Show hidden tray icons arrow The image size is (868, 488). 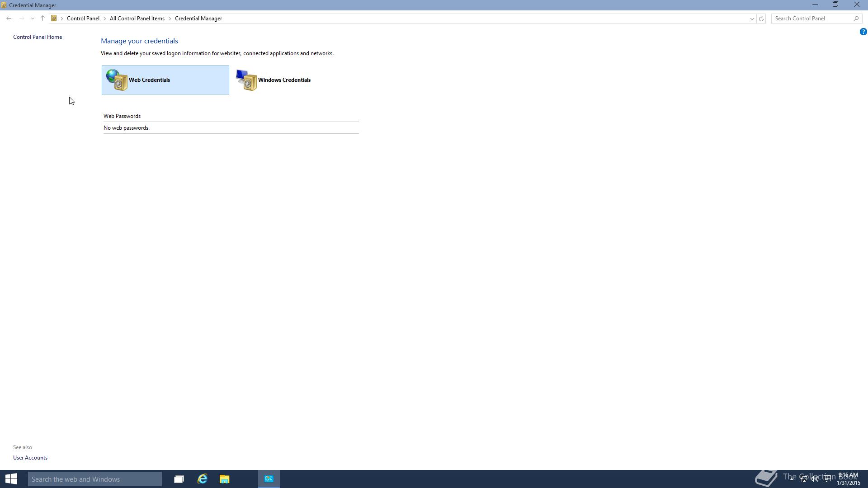(792, 479)
